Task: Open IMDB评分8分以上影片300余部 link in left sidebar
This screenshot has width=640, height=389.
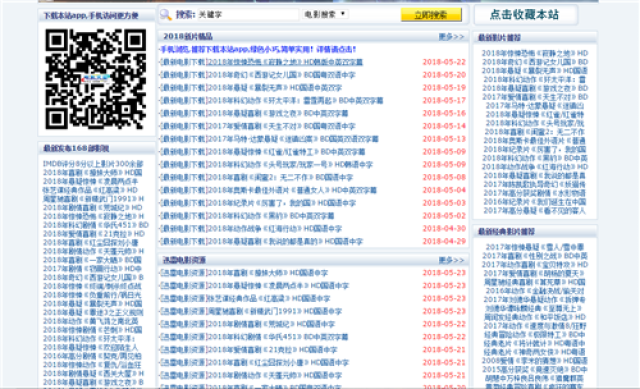Action: tap(93, 164)
